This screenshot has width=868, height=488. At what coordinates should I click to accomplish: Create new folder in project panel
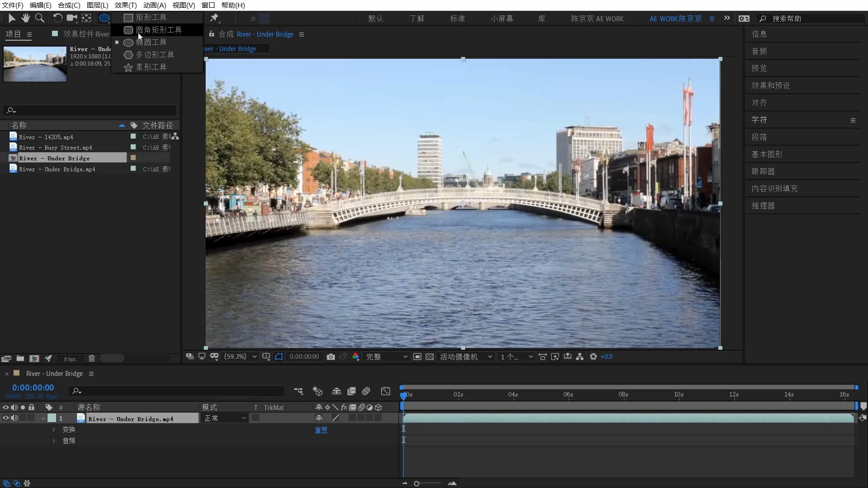20,358
